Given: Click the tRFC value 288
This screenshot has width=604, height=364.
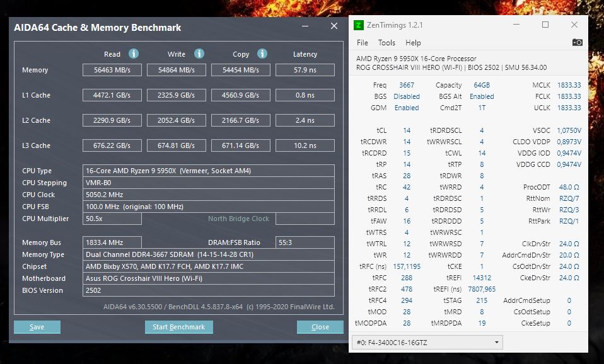Looking at the screenshot, I should [407, 278].
